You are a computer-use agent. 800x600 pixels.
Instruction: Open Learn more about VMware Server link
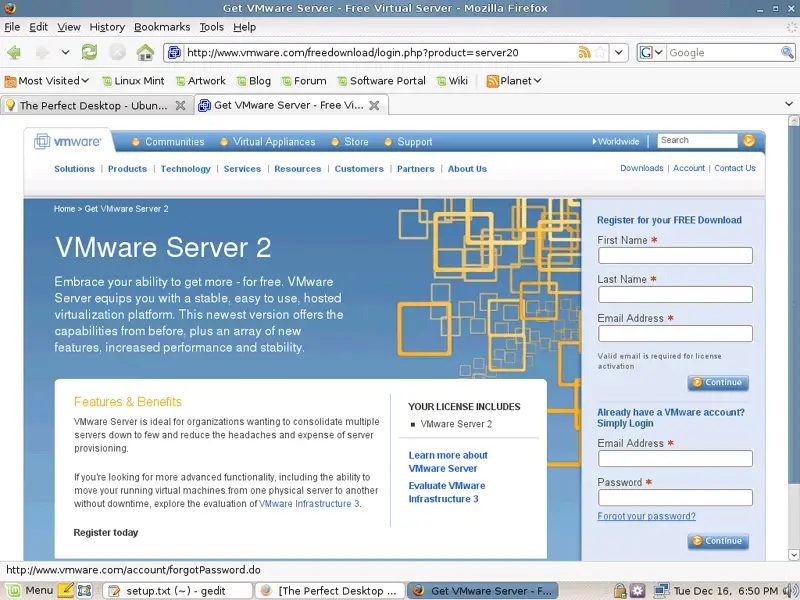448,462
